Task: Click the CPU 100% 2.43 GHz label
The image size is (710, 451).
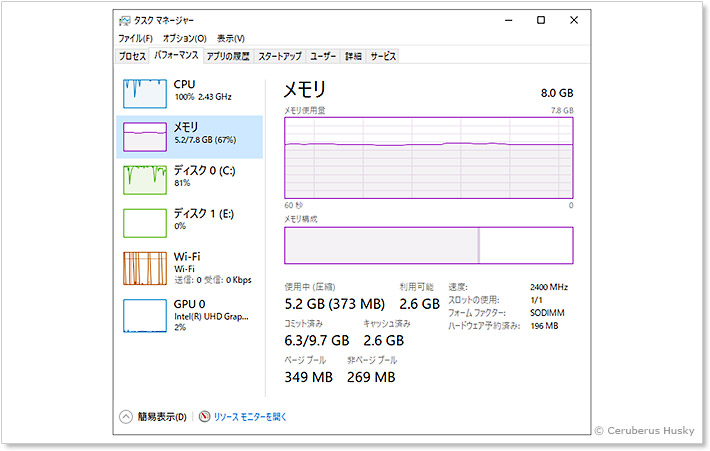Action: 203,97
